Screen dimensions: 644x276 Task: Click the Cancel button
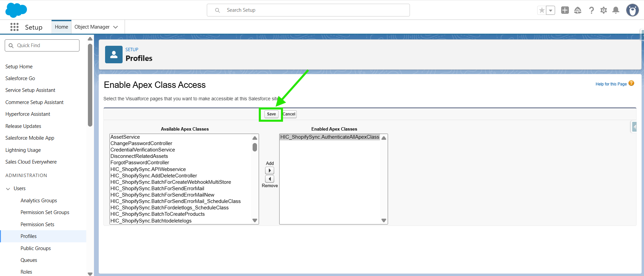(289, 114)
